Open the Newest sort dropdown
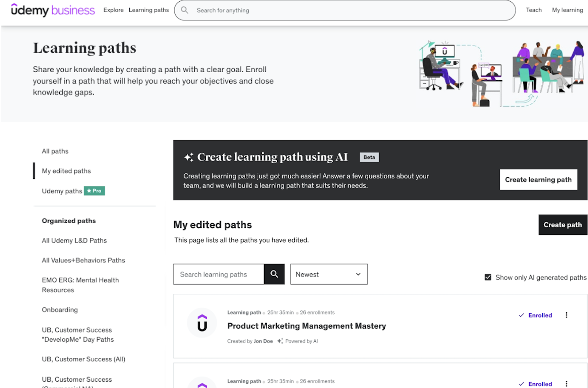Image resolution: width=588 pixels, height=388 pixels. 328,274
